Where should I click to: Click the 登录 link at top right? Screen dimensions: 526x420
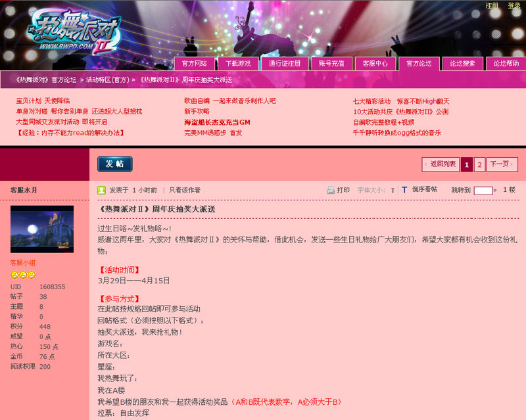(514, 6)
